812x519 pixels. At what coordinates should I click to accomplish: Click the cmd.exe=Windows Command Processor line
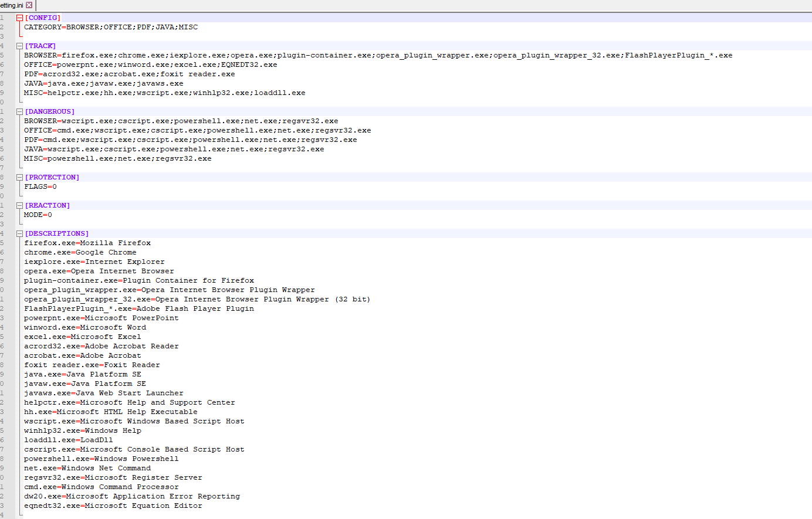point(101,487)
